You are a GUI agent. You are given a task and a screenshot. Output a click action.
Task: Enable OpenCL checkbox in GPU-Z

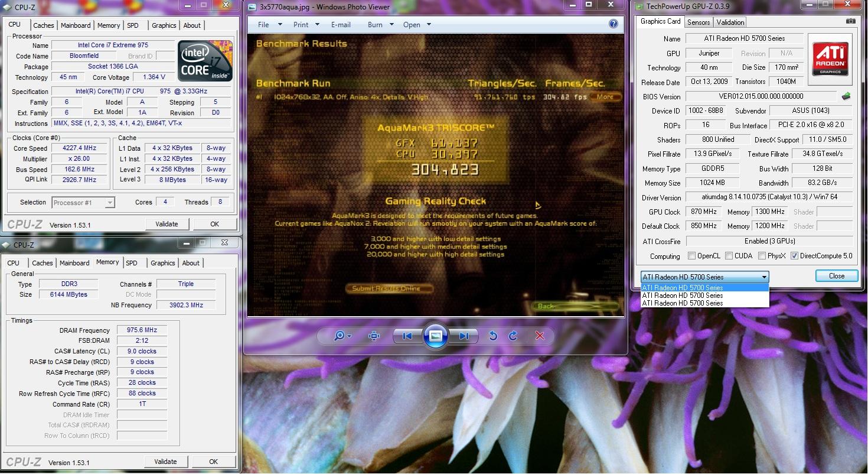click(691, 256)
